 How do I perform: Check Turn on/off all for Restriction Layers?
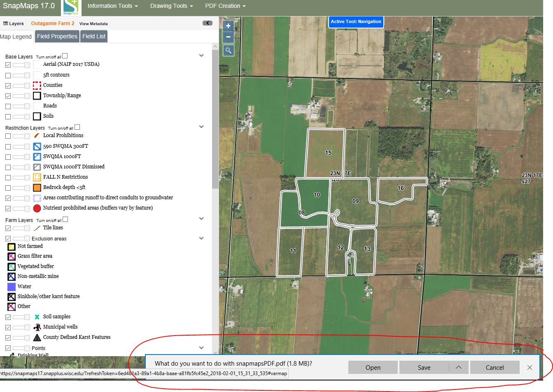77,127
